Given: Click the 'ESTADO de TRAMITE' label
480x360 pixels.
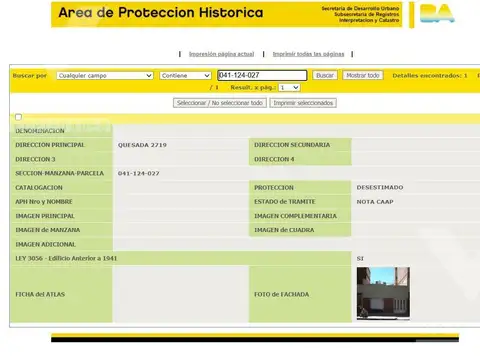Looking at the screenshot, I should (285, 202).
